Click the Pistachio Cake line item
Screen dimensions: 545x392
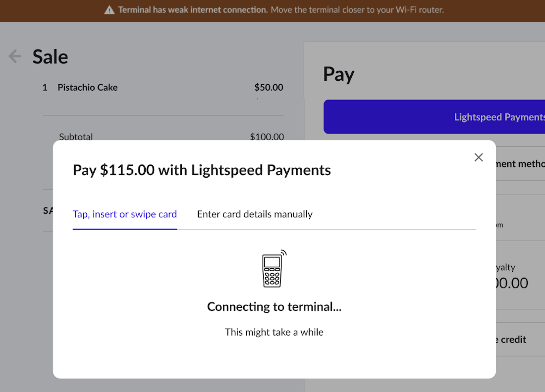coord(163,88)
